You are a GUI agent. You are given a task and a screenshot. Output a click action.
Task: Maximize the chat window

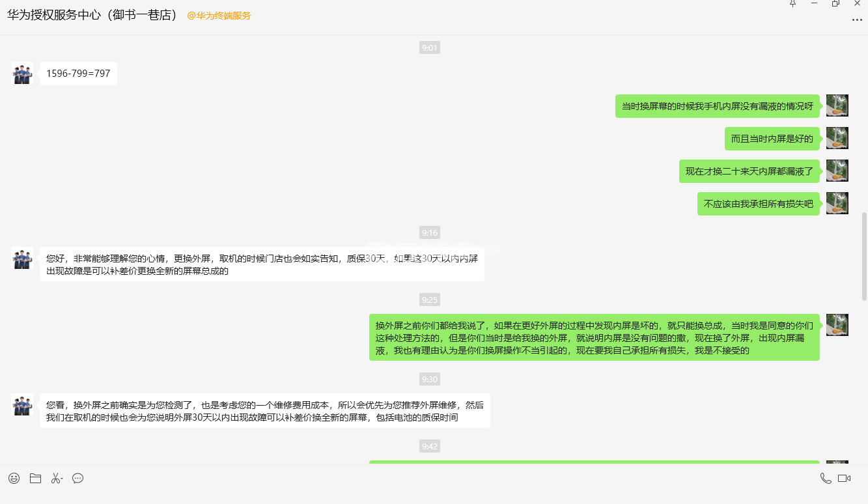click(x=835, y=4)
